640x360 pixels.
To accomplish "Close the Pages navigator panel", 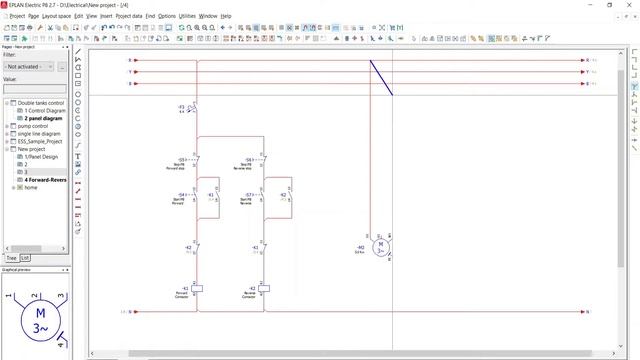I will click(67, 47).
